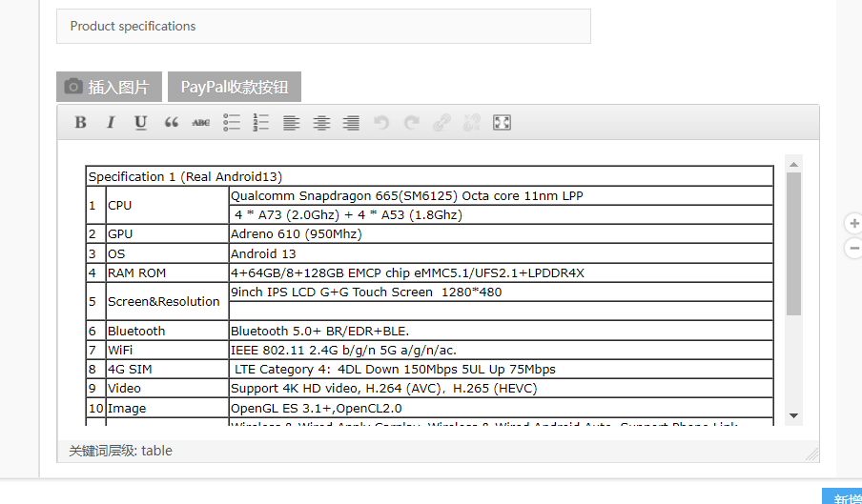This screenshot has width=862, height=504.
Task: Toggle bold formatting in editor toolbar
Action: [81, 122]
